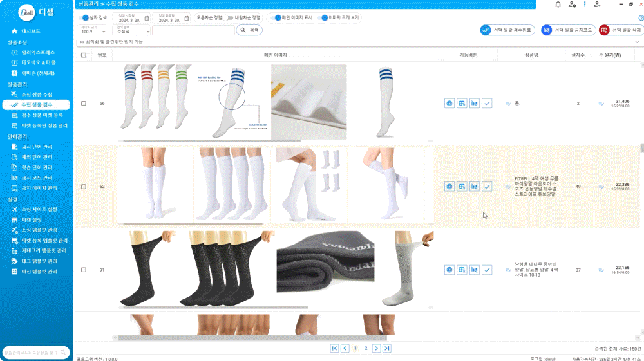Click first thumbnail of row 91 black socks
The width and height of the screenshot is (644, 361).
tap(148, 268)
